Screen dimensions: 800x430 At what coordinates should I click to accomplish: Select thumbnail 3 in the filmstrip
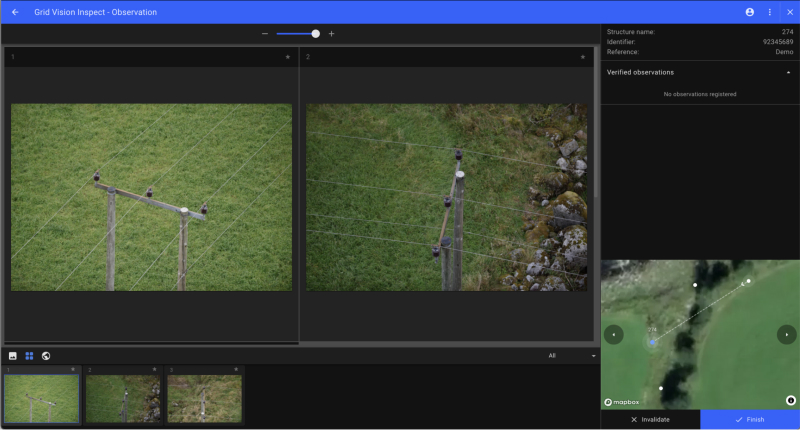(205, 398)
